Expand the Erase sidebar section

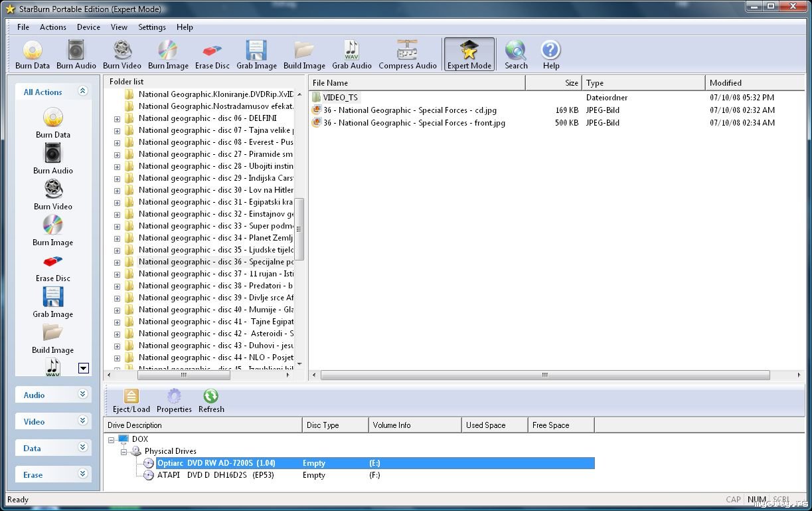coord(83,474)
